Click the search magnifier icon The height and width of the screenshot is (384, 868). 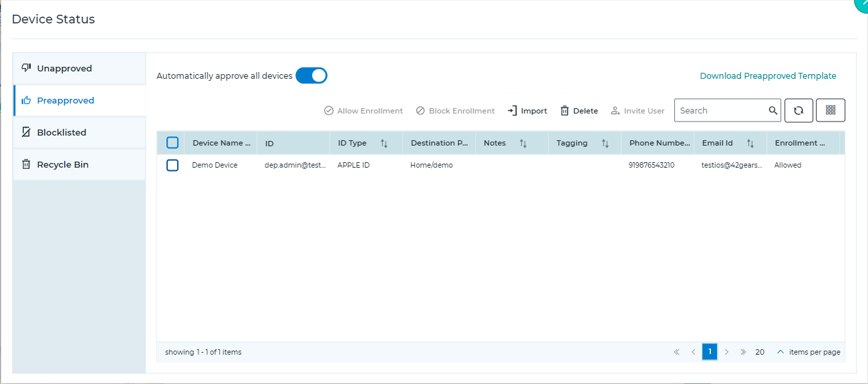772,111
